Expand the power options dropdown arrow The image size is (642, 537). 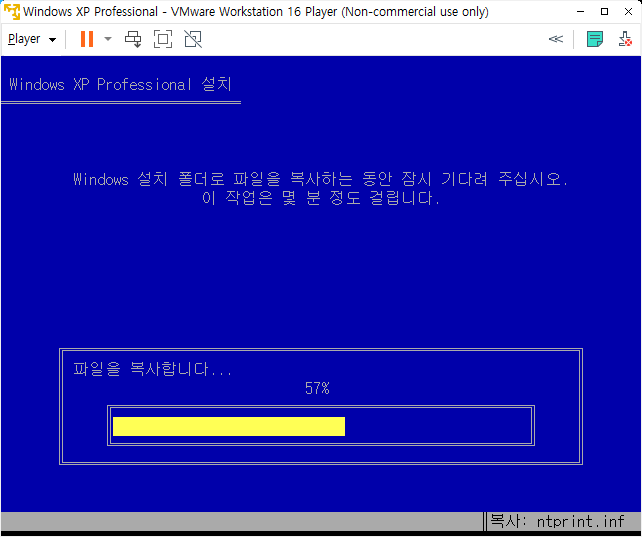pos(108,39)
